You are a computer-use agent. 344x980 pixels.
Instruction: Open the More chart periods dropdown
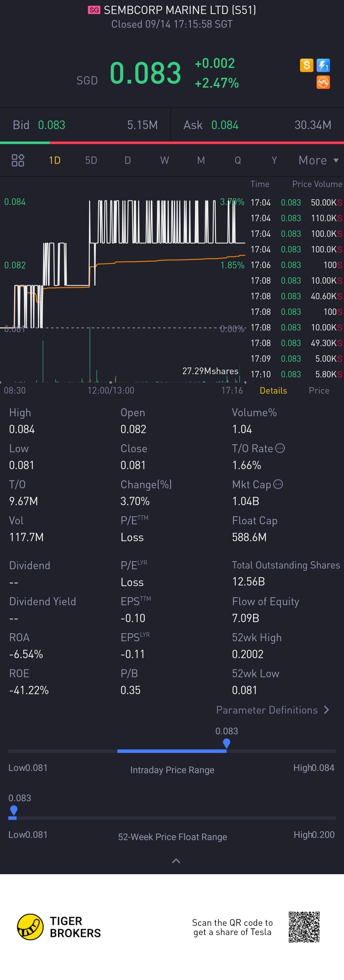pyautogui.click(x=319, y=160)
